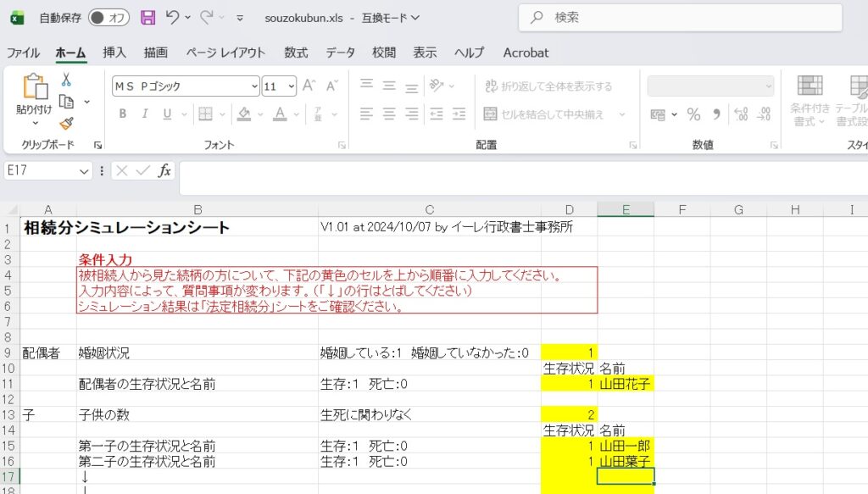Toggle bold formatting with the B button
868x494 pixels.
click(x=122, y=114)
